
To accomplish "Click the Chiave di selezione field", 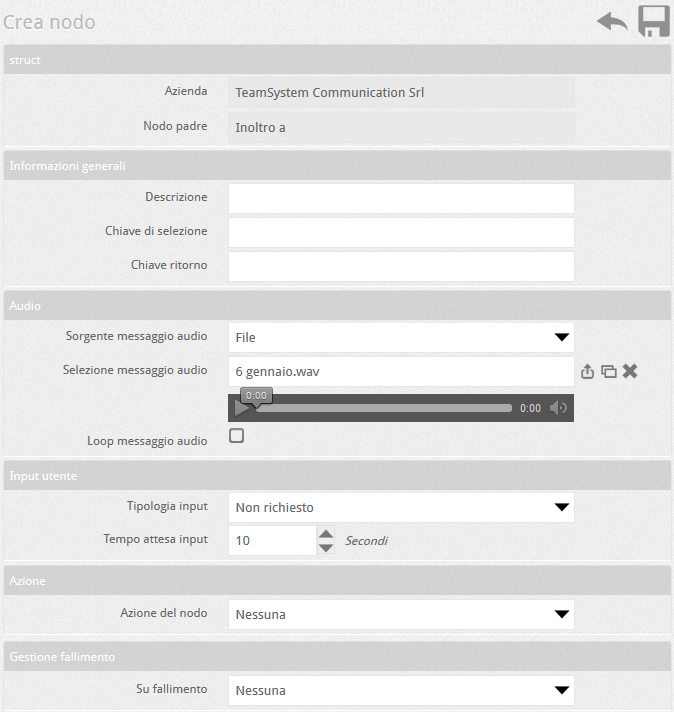I will point(401,232).
